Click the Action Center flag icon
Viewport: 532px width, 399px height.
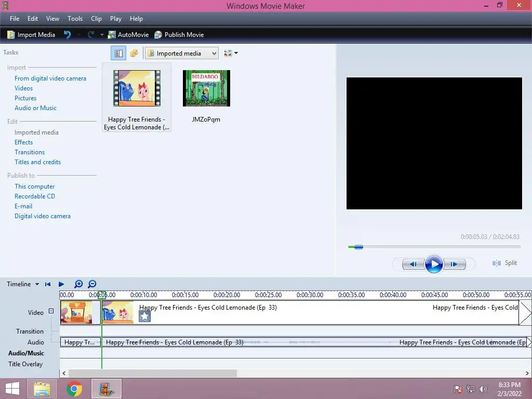[458, 389]
